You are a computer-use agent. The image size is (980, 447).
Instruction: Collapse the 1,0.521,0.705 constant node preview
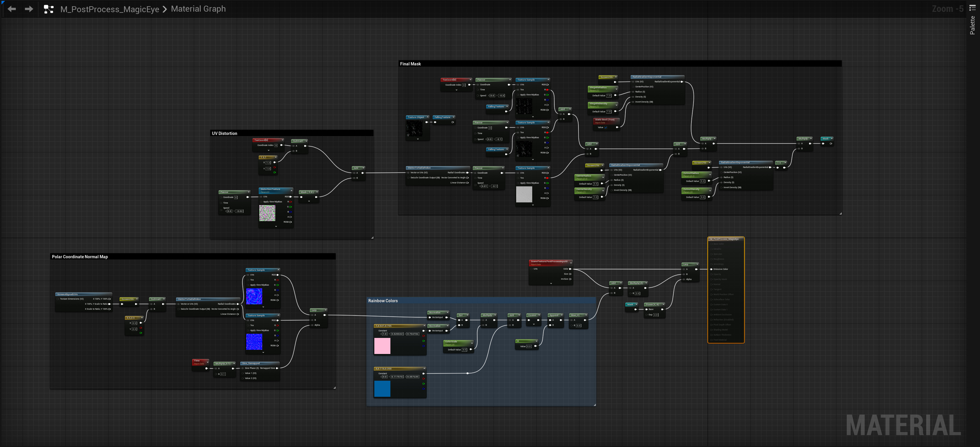(424, 326)
